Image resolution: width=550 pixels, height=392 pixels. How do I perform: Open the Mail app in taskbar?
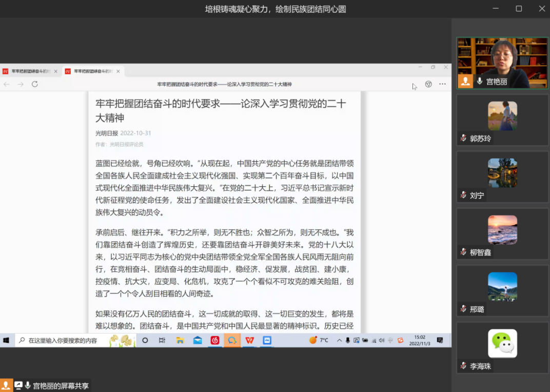[x=198, y=340]
